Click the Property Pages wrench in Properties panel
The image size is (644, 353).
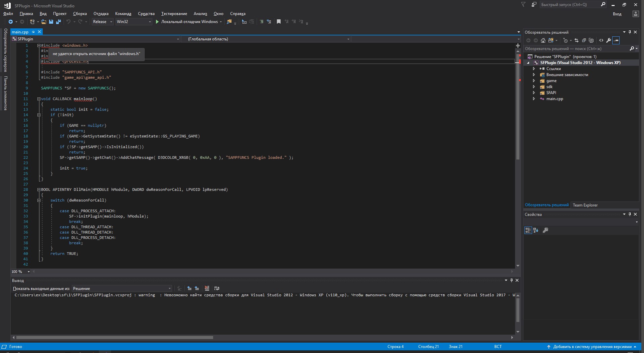[545, 230]
